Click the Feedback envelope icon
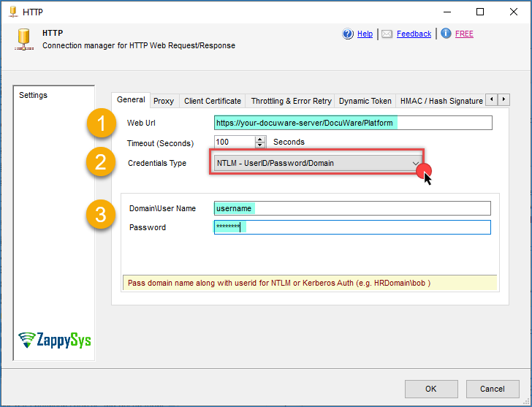 point(387,34)
